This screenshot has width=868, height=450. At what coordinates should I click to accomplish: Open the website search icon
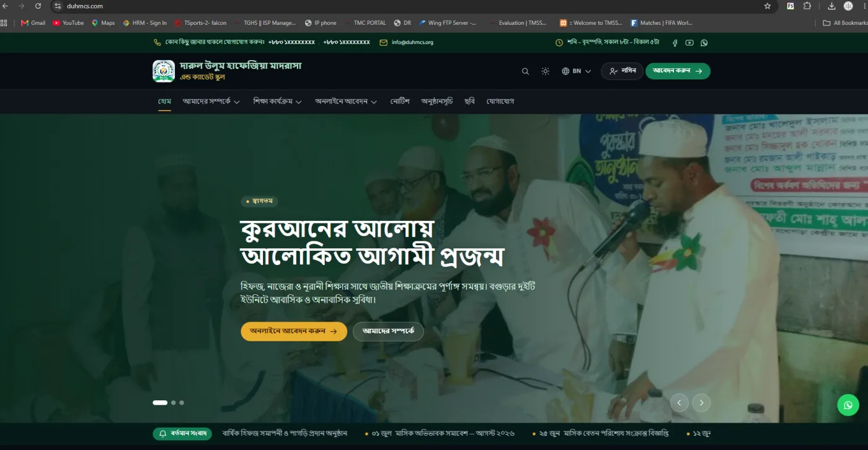pos(525,71)
